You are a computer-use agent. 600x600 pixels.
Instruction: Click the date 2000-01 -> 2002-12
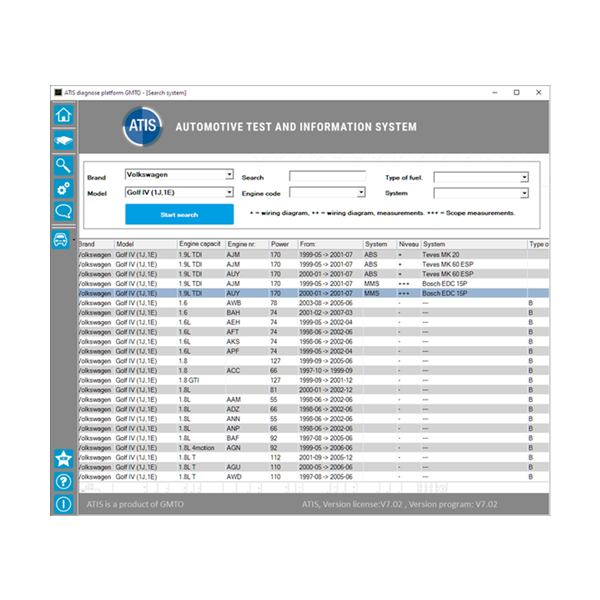point(326,390)
